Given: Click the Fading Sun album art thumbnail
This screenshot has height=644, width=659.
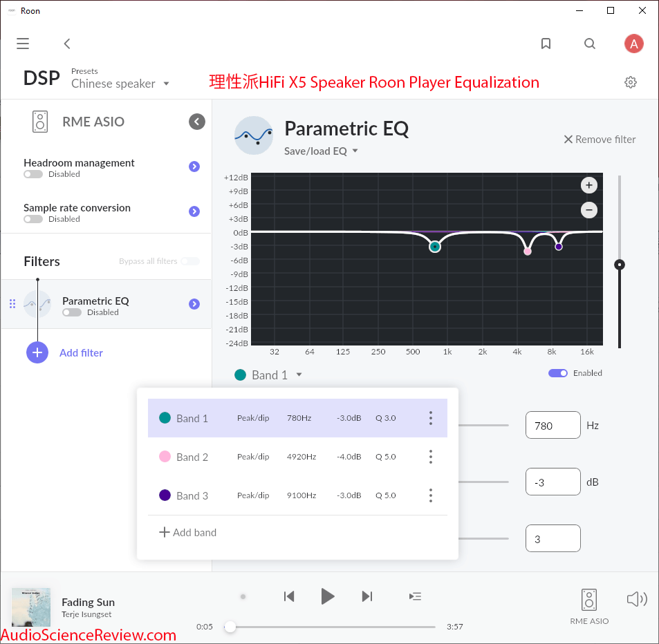Looking at the screenshot, I should point(31,607).
